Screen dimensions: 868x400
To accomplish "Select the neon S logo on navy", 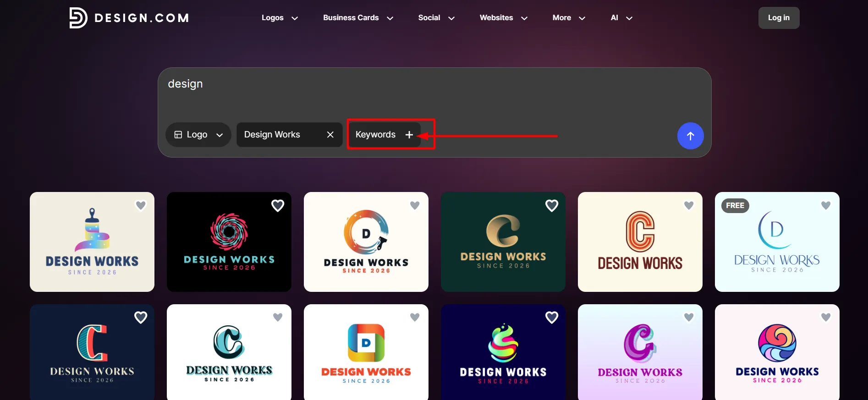I will (x=503, y=352).
